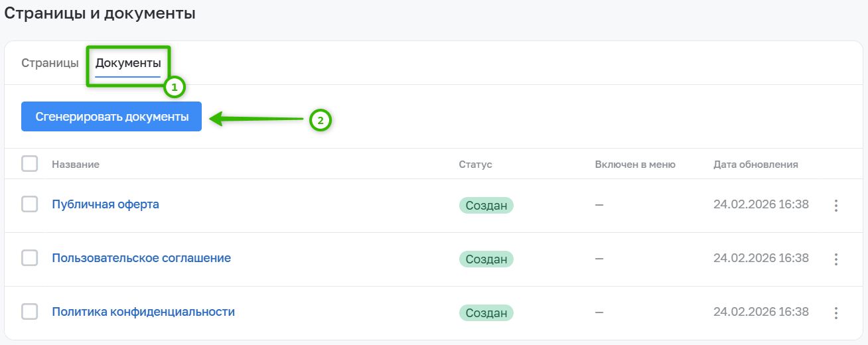The width and height of the screenshot is (868, 345).
Task: Open the three-dot menu for Публичная оферта
Action: pos(836,206)
